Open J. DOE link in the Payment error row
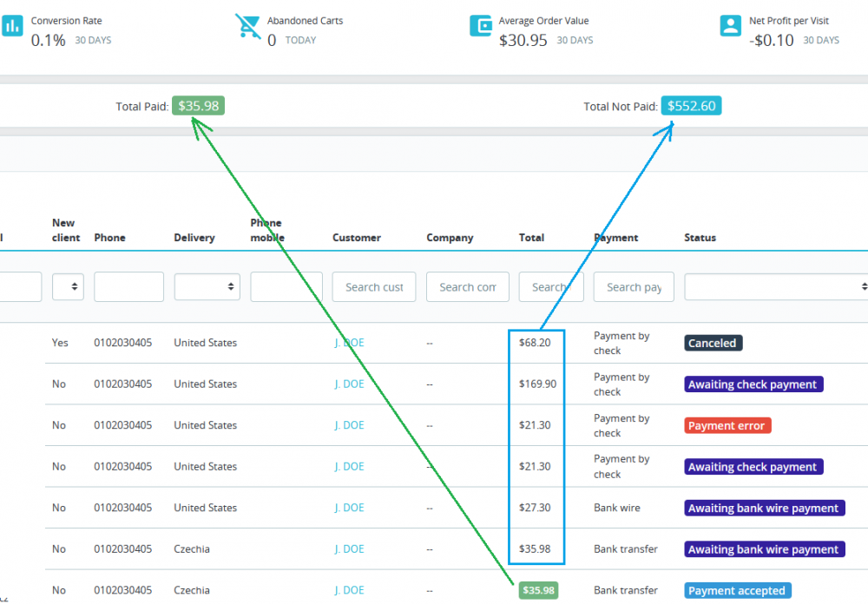Viewport: 868px width, 604px height. [x=349, y=425]
